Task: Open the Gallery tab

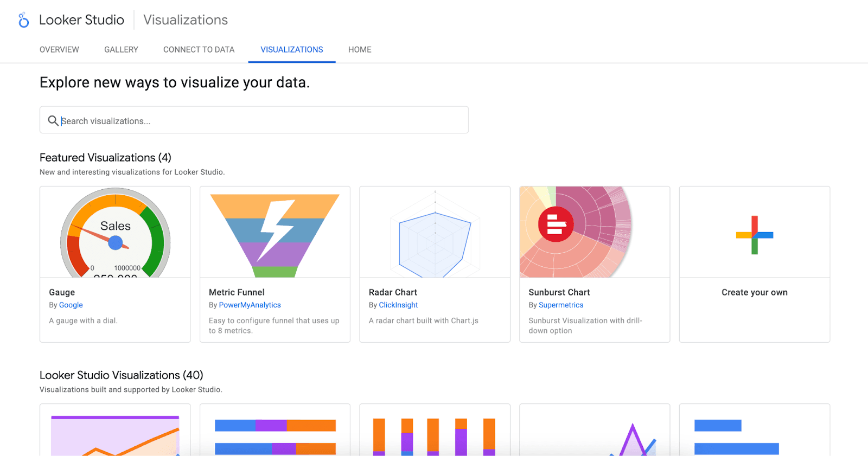Action: click(121, 49)
